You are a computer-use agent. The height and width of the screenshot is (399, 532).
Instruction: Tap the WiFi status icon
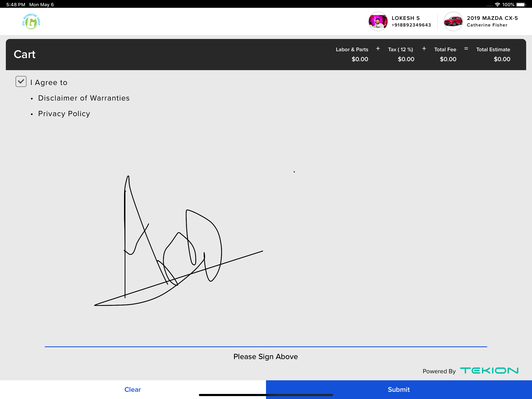(x=497, y=4)
